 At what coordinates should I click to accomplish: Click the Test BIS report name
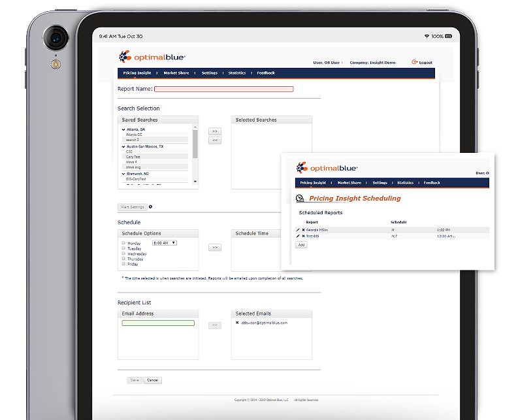pyautogui.click(x=312, y=236)
